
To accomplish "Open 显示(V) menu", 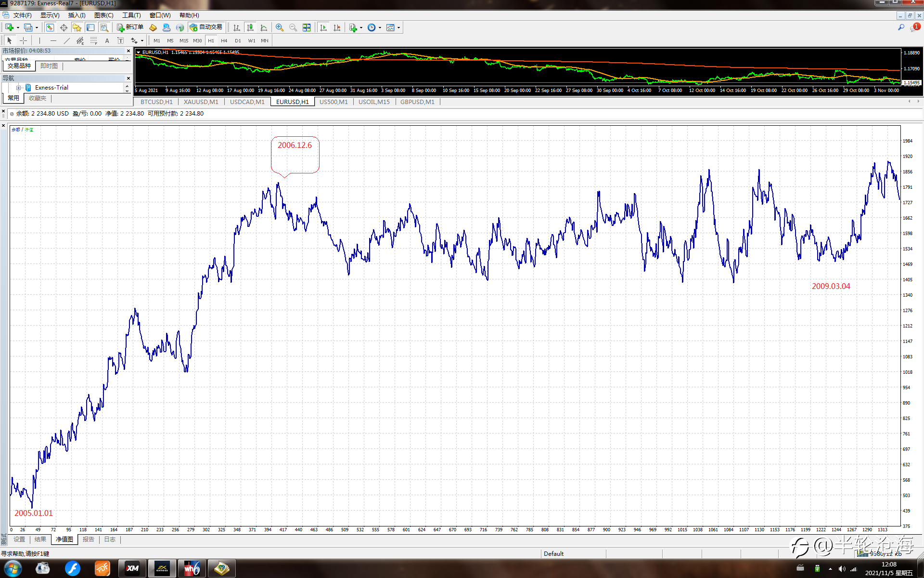I will (50, 15).
